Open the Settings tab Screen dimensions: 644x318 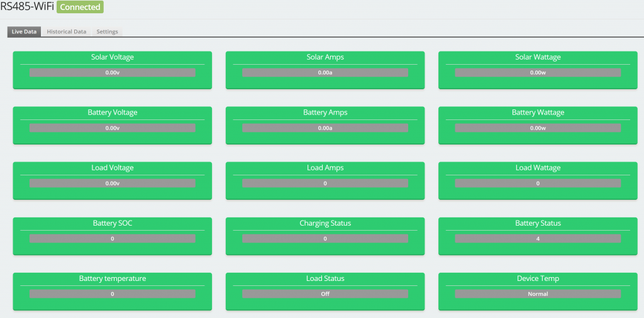click(x=107, y=31)
